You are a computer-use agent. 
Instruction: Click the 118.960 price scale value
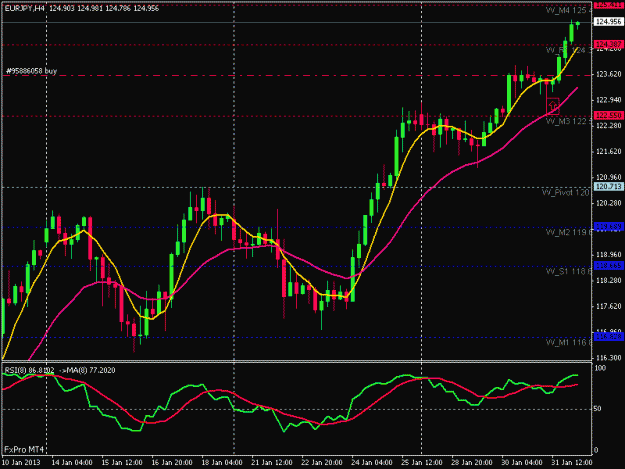(x=608, y=255)
